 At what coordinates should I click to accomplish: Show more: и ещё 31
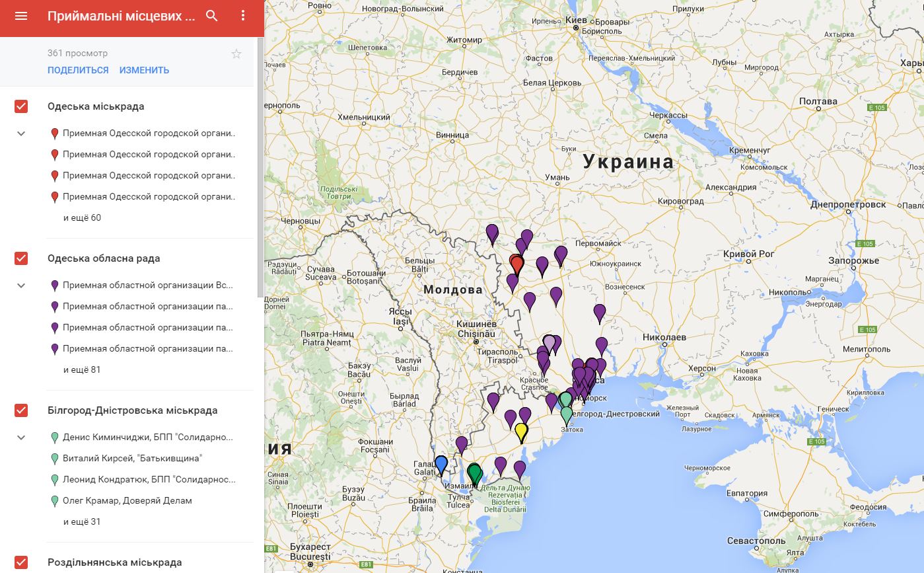click(82, 522)
